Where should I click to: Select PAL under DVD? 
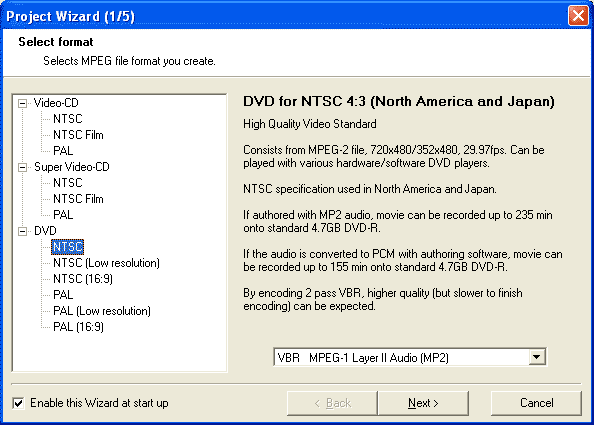click(63, 295)
